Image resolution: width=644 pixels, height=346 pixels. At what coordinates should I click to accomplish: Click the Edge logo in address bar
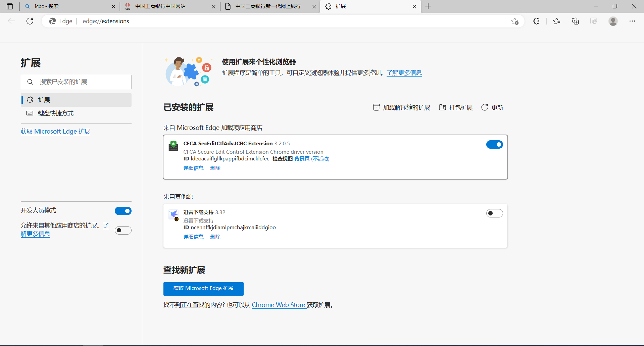pos(52,21)
